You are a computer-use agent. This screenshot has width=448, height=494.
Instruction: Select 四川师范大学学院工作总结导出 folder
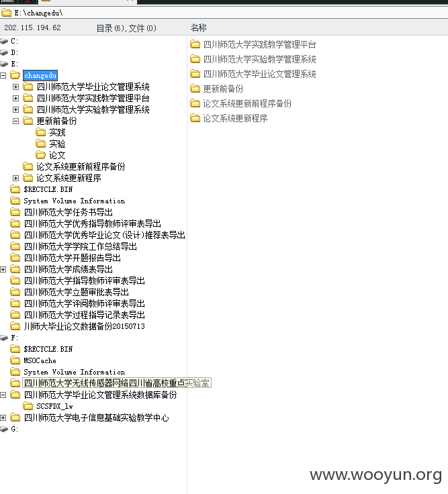click(x=81, y=246)
